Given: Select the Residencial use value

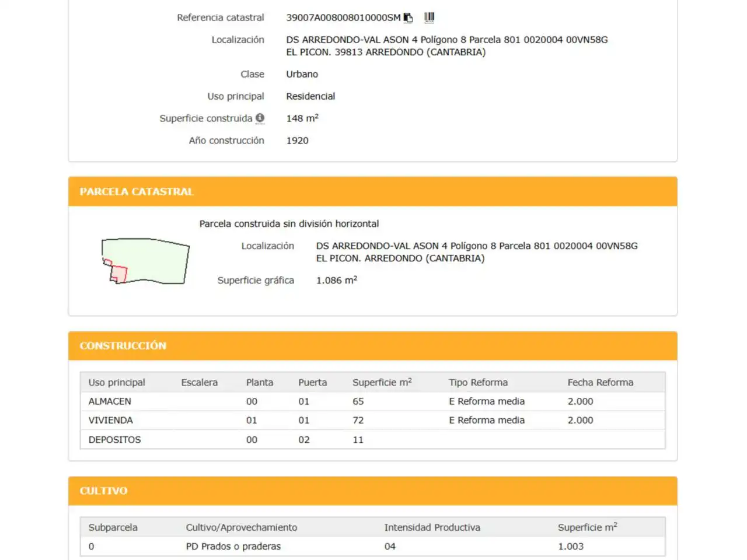Looking at the screenshot, I should 310,96.
